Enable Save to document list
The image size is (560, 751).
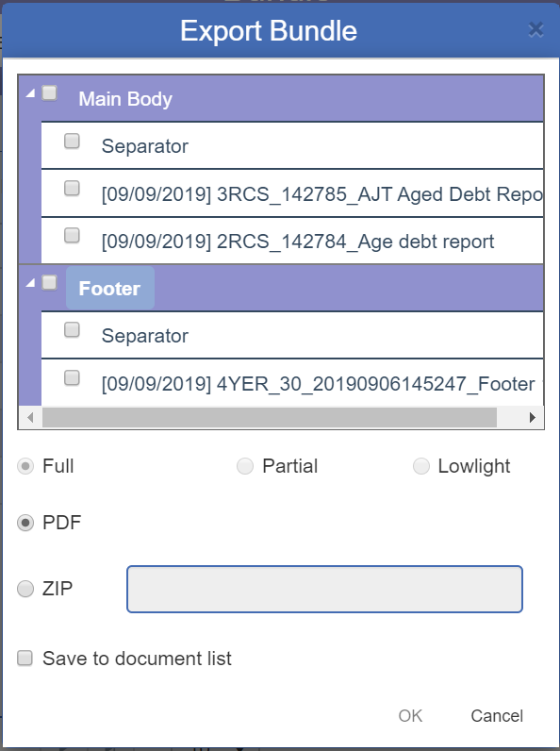coord(25,659)
